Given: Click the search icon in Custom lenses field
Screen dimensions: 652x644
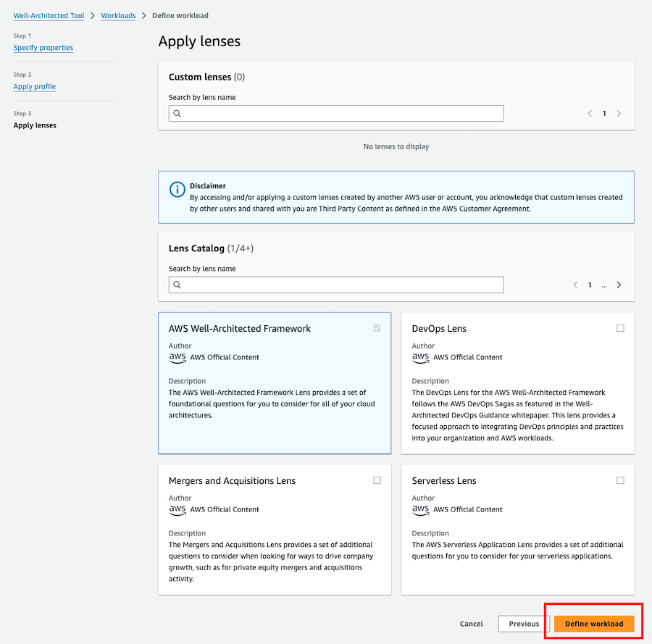Looking at the screenshot, I should tap(177, 114).
